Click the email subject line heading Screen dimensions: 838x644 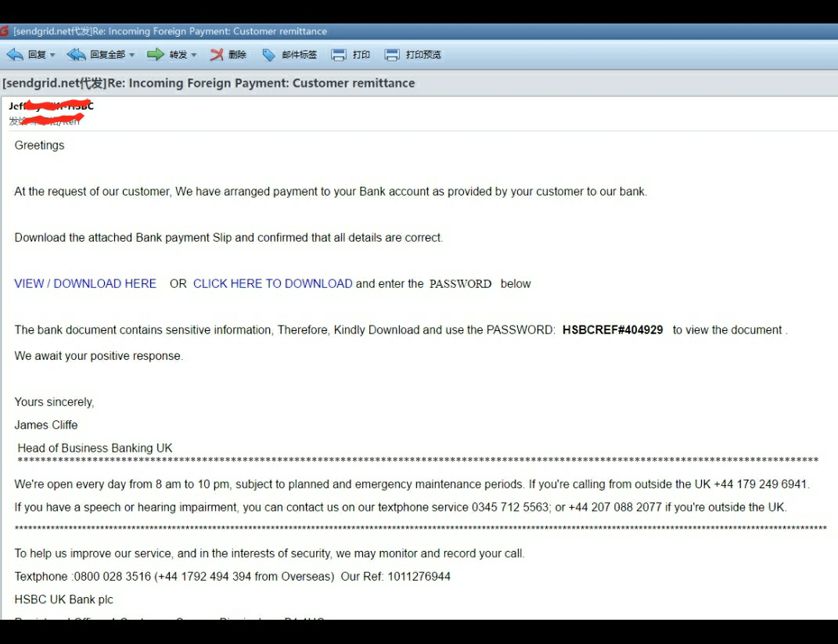click(208, 83)
